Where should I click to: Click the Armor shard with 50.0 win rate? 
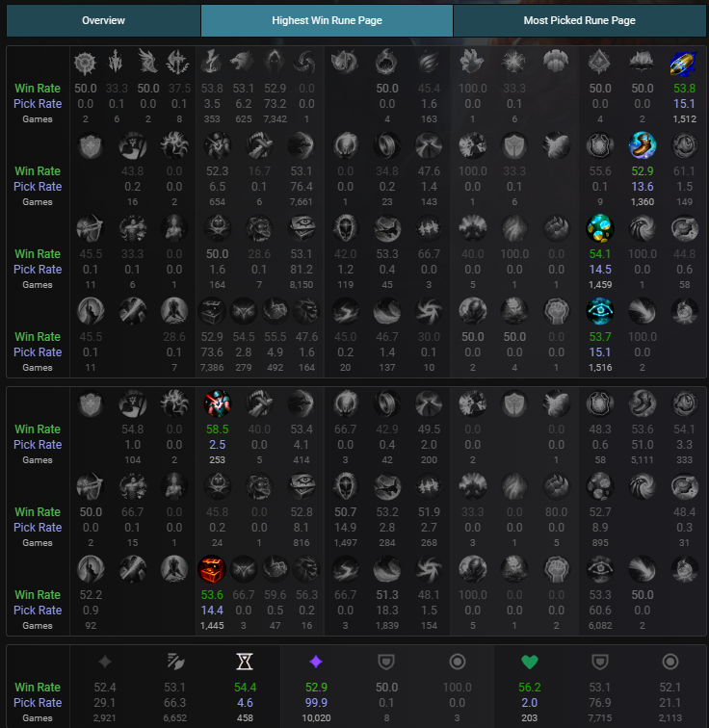point(386,662)
